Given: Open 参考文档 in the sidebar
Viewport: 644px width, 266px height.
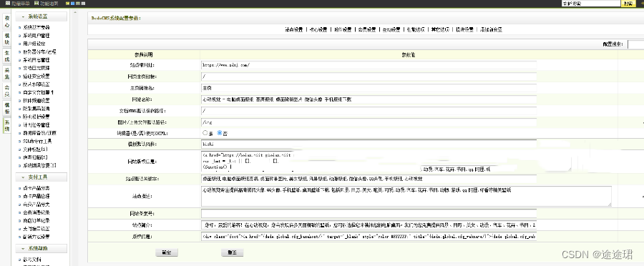Looking at the screenshot, I should click(32, 260).
